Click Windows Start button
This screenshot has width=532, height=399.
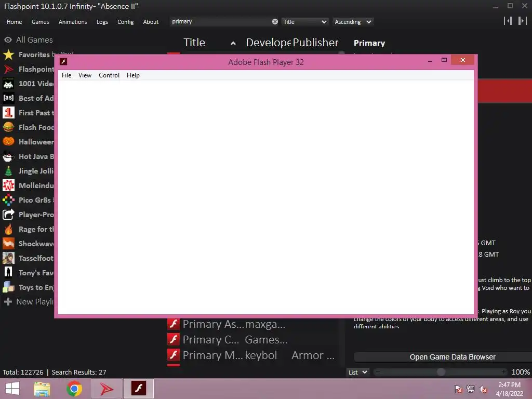pyautogui.click(x=12, y=389)
